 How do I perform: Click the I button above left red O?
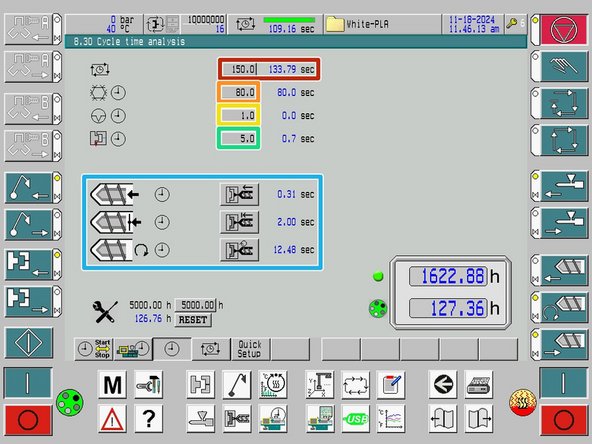coord(28,383)
